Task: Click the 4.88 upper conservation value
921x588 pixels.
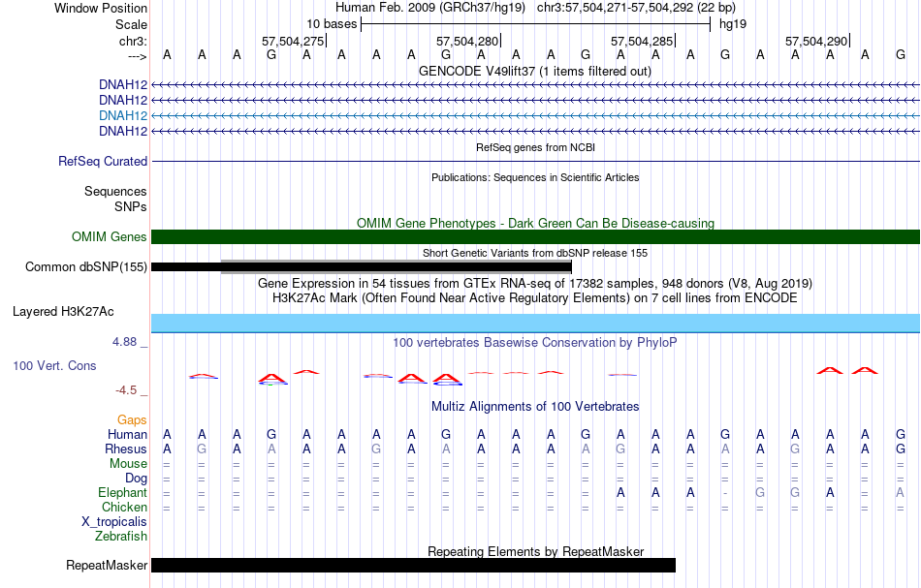Action: pos(124,342)
